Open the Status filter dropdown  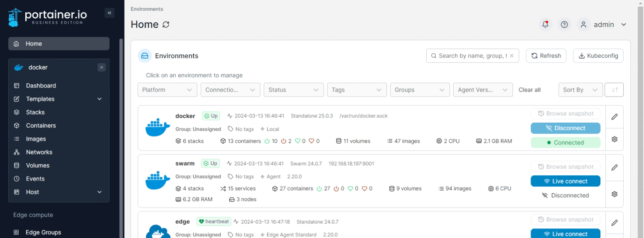pyautogui.click(x=293, y=90)
